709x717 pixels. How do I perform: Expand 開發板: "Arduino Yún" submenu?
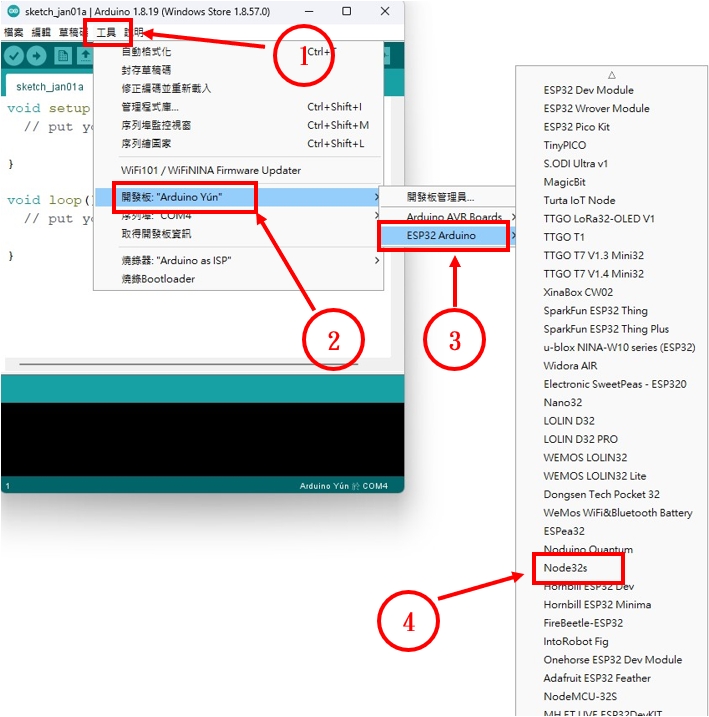coord(238,197)
